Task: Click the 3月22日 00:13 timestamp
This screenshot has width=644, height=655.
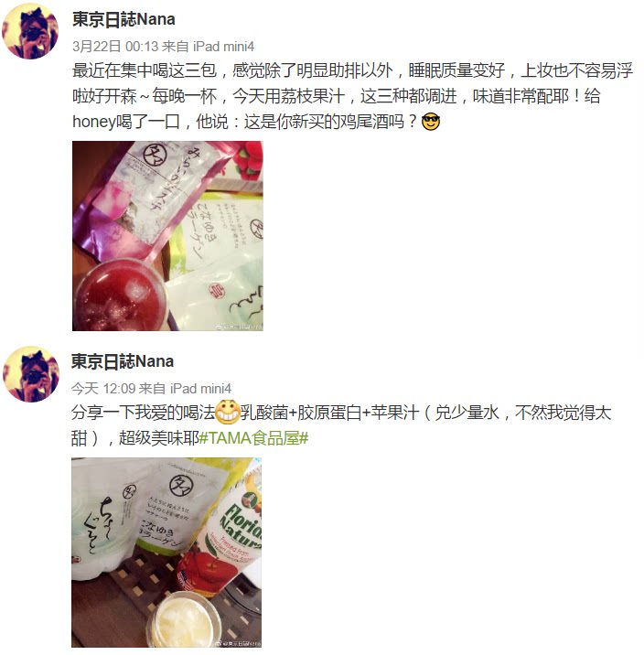Action: coord(115,47)
